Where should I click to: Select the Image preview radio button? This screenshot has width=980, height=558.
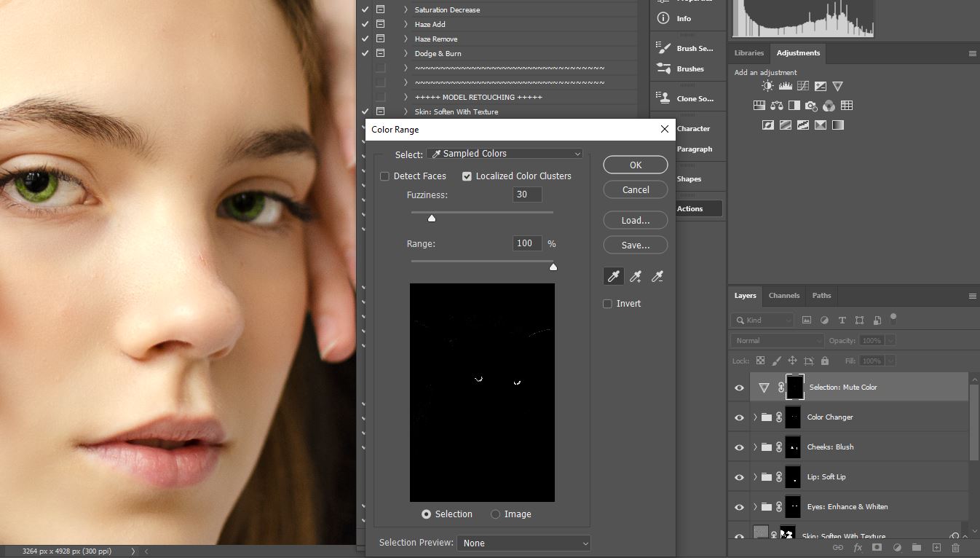[x=495, y=514]
